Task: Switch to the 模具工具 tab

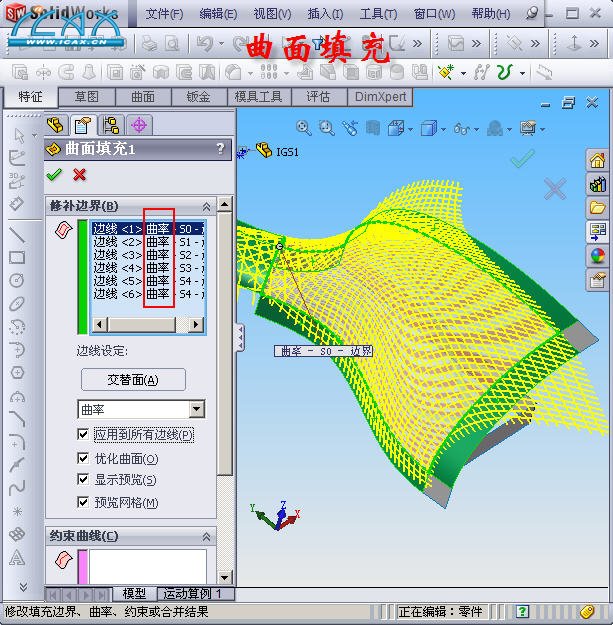Action: [258, 97]
